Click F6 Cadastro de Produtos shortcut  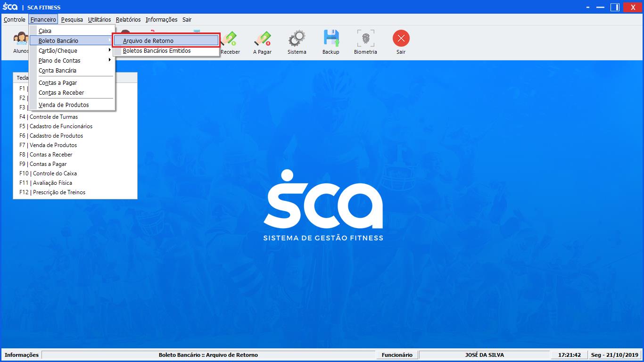tap(51, 136)
